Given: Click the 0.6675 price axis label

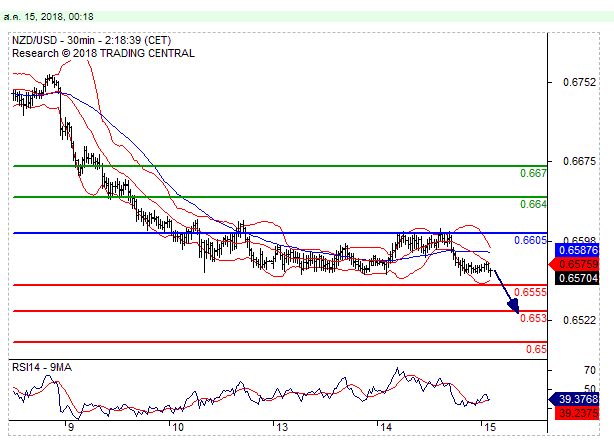Looking at the screenshot, I should click(x=579, y=161).
